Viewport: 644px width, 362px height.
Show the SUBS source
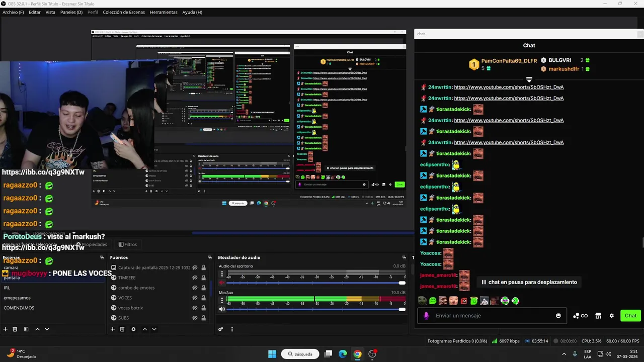195,318
